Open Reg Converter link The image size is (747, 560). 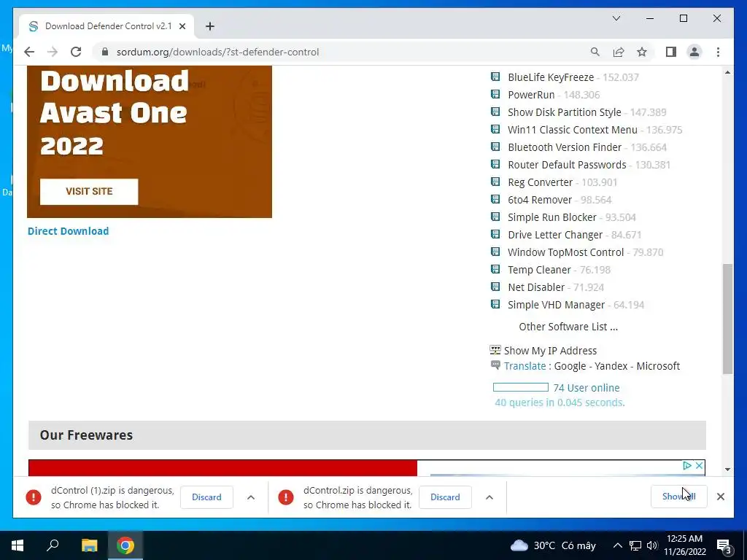[541, 182]
